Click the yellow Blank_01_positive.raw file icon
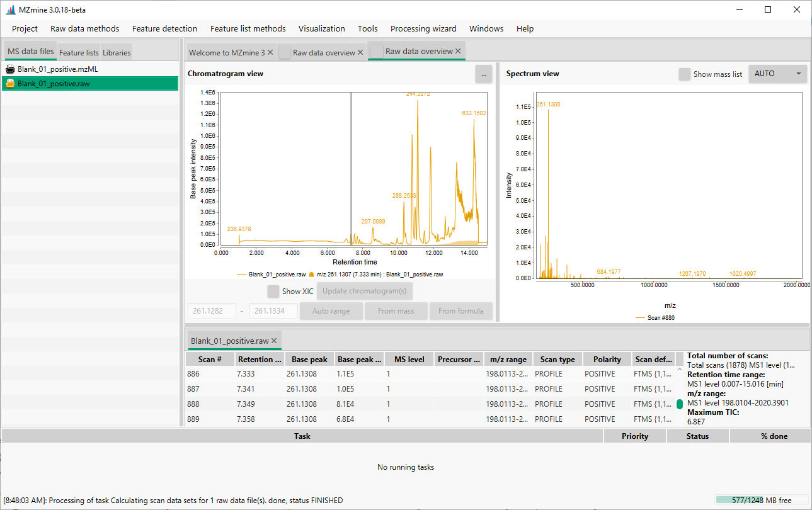The height and width of the screenshot is (510, 812). 11,83
